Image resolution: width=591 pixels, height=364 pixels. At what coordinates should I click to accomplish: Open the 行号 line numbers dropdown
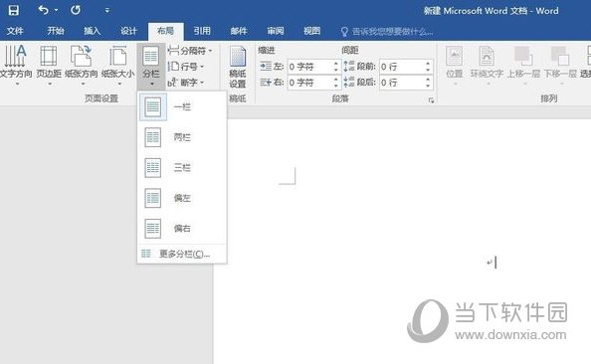[x=186, y=67]
